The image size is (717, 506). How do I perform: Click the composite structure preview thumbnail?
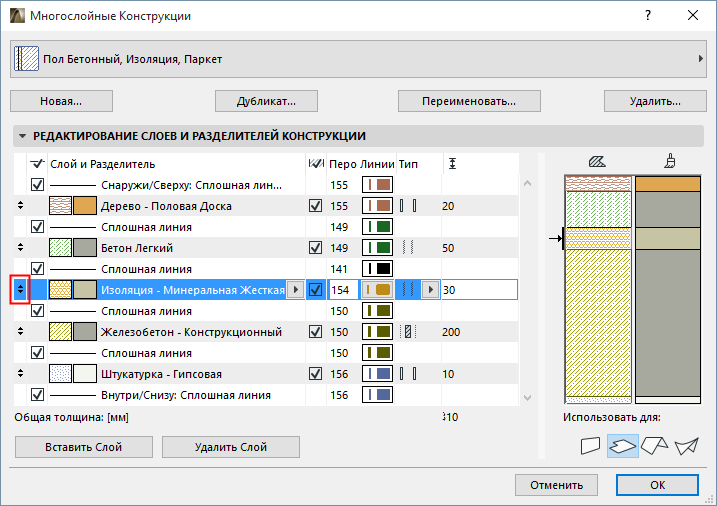26,59
